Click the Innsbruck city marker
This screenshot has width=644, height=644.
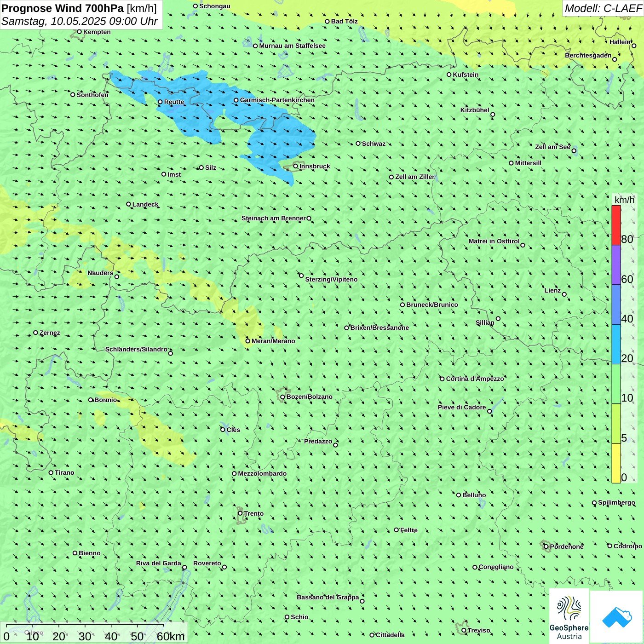point(295,166)
